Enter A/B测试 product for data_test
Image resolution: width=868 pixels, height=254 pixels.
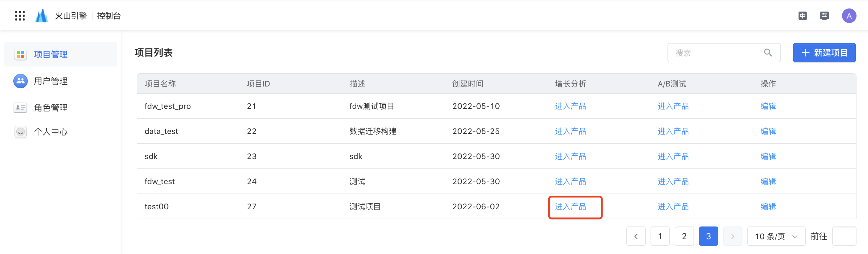pos(673,131)
